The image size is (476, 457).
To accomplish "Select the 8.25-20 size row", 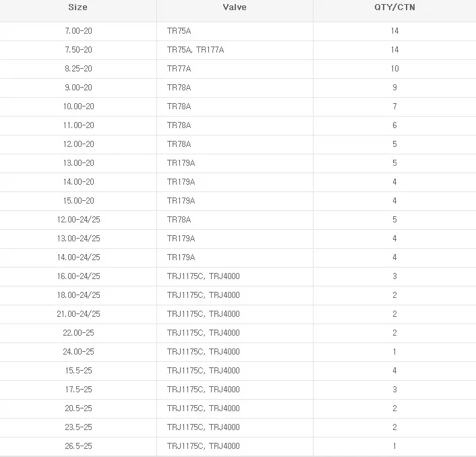I will [78, 69].
